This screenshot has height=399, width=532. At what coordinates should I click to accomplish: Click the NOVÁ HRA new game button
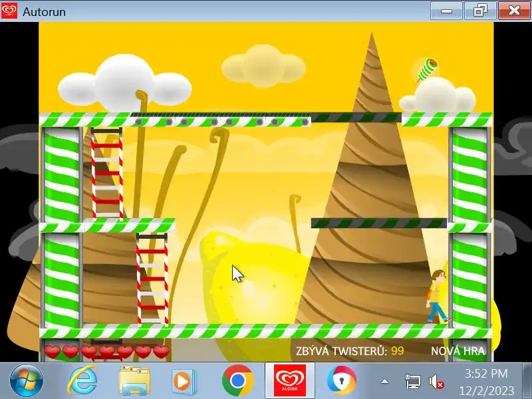pos(458,351)
